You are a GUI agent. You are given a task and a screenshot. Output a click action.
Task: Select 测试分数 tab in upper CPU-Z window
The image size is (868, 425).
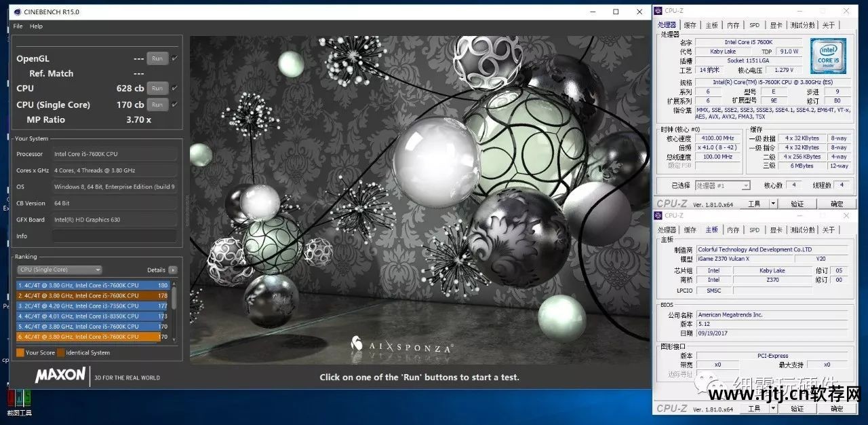tap(803, 25)
